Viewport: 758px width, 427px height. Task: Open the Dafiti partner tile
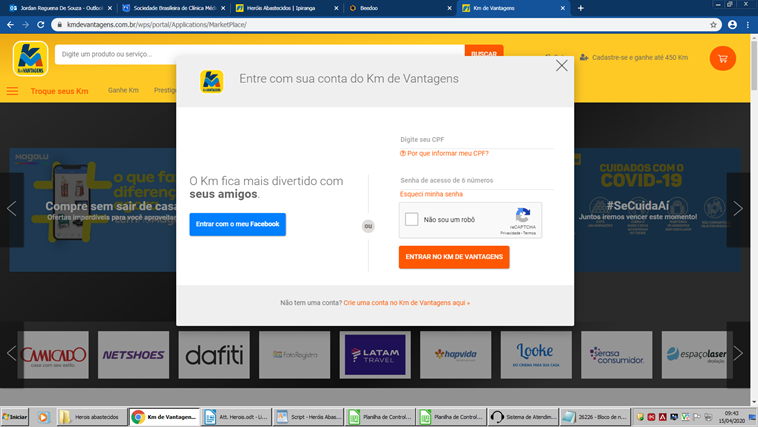tap(214, 355)
